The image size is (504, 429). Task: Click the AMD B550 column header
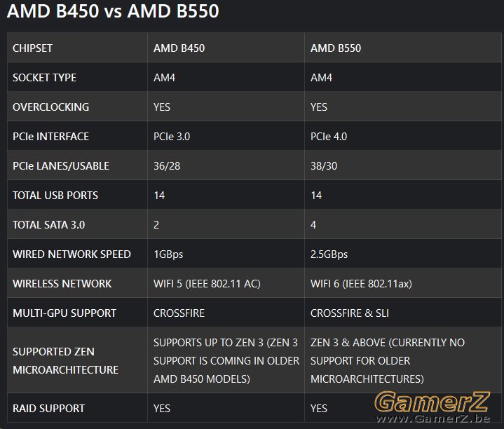pyautogui.click(x=336, y=48)
